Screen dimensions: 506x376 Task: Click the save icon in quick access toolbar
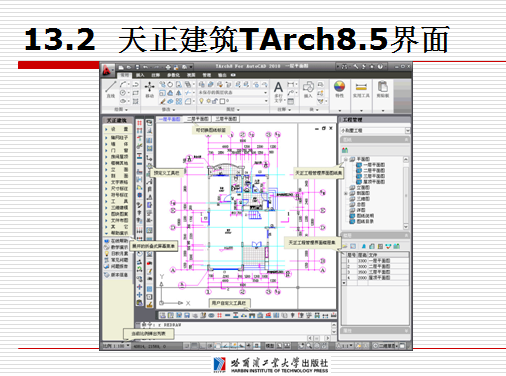137,67
